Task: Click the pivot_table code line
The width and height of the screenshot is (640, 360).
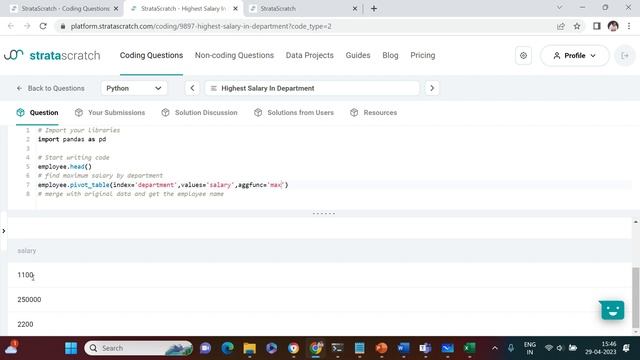Action: pos(163,185)
